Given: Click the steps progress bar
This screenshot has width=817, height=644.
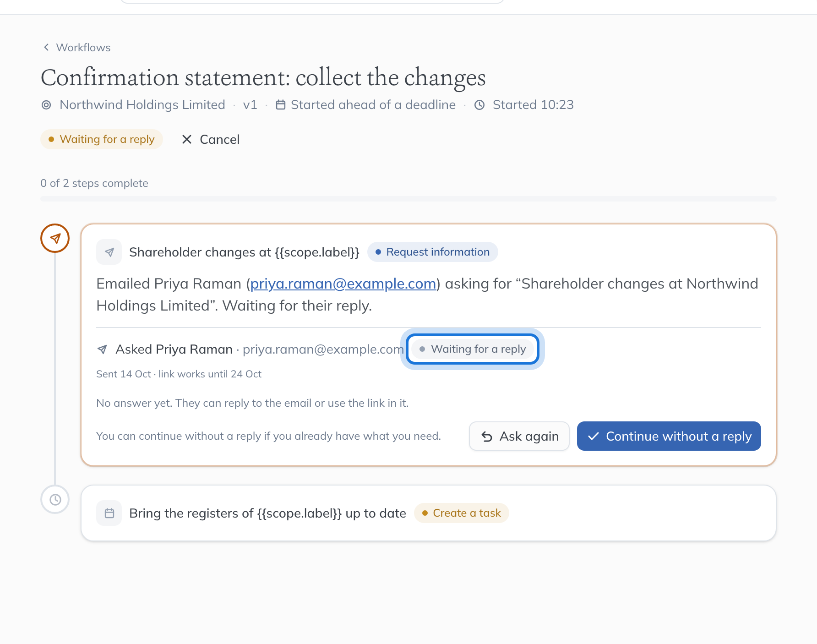Looking at the screenshot, I should pos(408,199).
